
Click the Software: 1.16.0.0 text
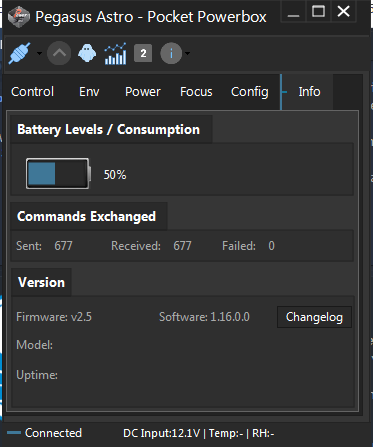204,317
